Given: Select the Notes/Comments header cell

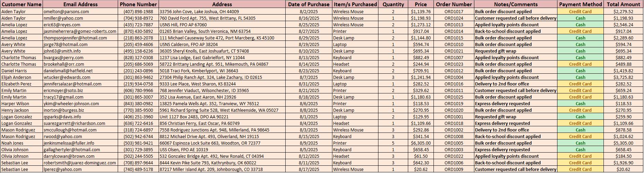Looking at the screenshot, I should (516, 4).
